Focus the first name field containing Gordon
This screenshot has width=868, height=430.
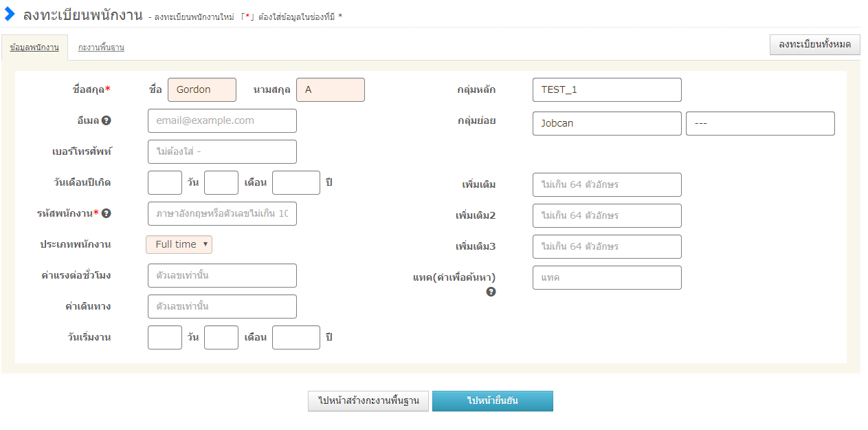(201, 89)
